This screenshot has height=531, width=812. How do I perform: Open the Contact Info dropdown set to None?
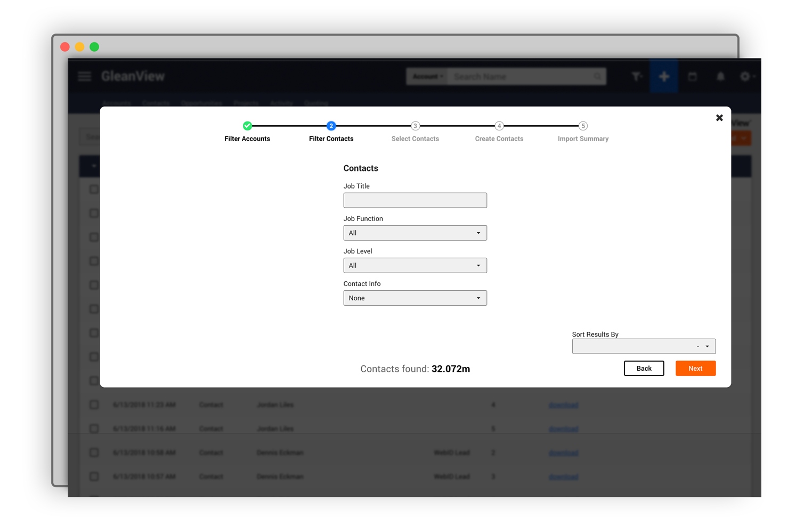point(415,298)
